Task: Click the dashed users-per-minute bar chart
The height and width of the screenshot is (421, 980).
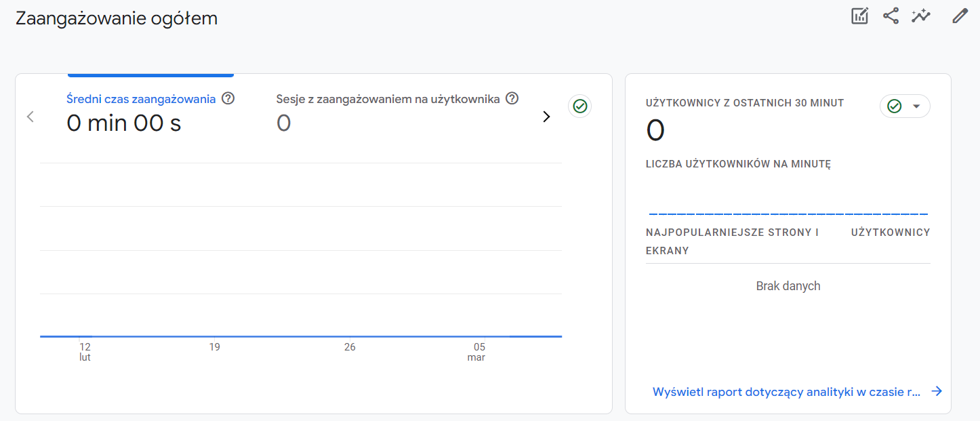Action: 788,212
